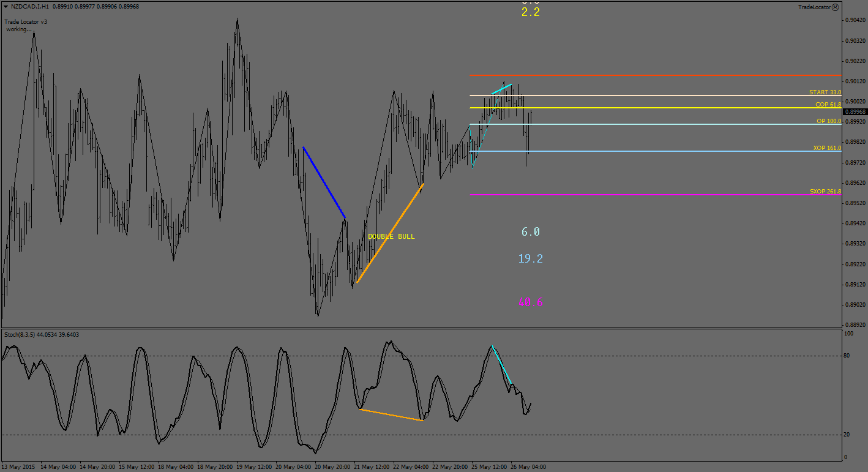Click the light blue 19.2 value text

pyautogui.click(x=530, y=259)
